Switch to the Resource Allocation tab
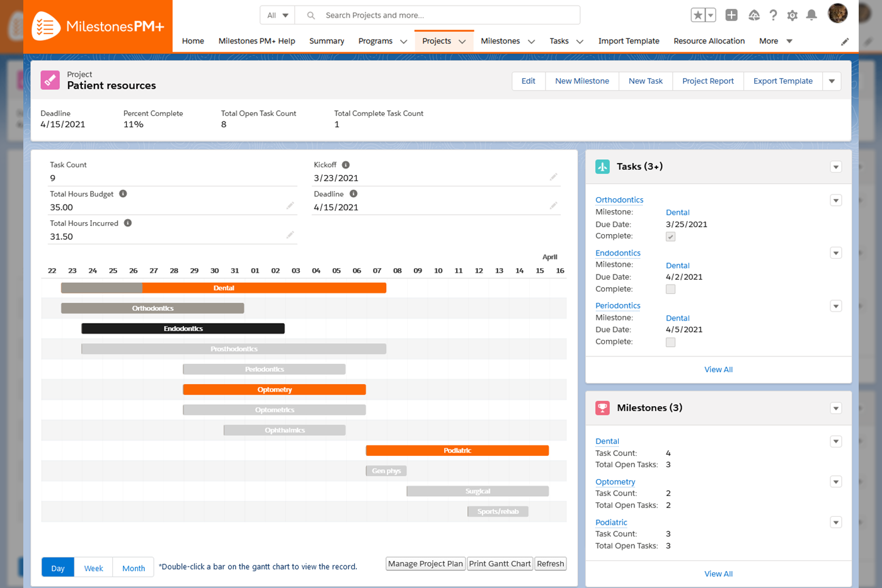The width and height of the screenshot is (882, 588). click(709, 41)
